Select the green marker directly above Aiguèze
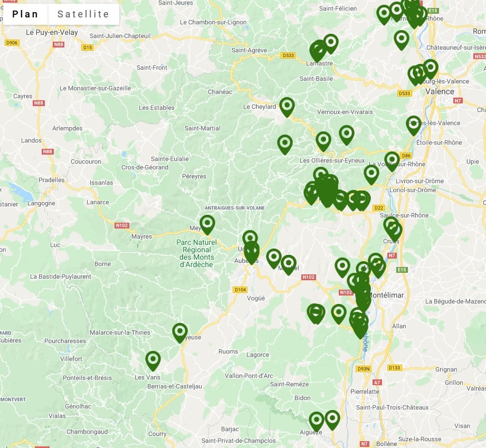This screenshot has width=486, height=448. point(316,421)
